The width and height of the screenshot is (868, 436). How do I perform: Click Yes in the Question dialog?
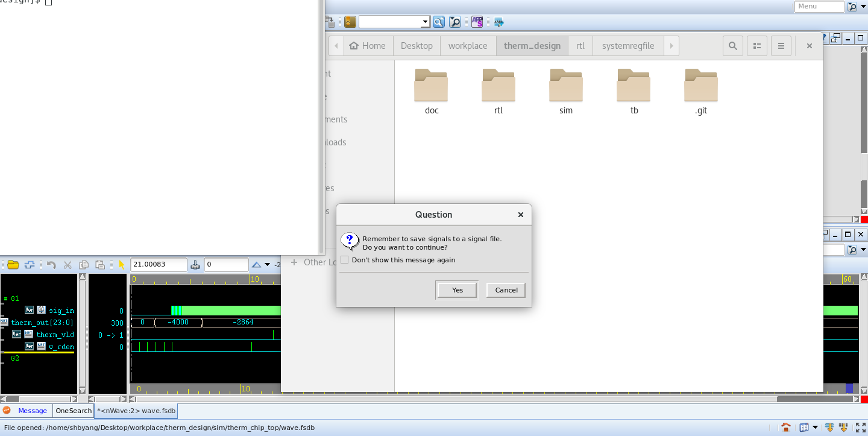pos(457,290)
